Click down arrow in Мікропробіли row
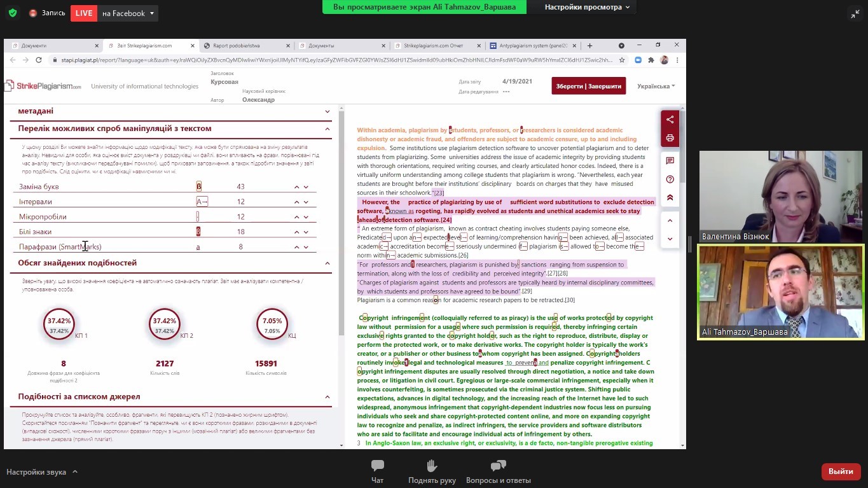Viewport: 868px width, 488px height. coord(306,217)
